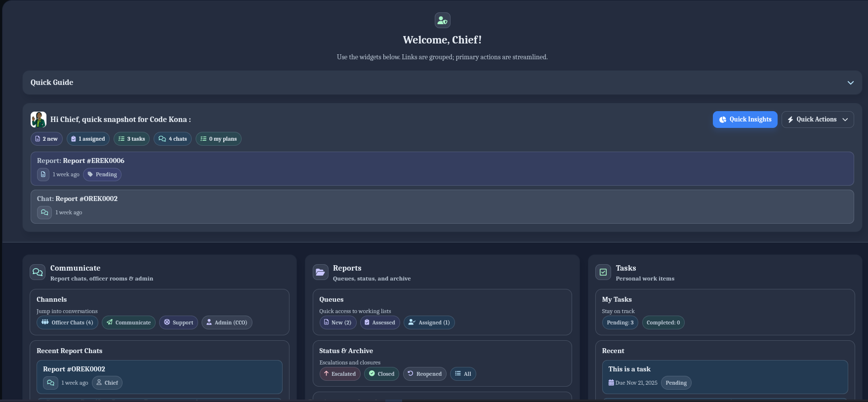Expand the Quick Guide panel

850,82
